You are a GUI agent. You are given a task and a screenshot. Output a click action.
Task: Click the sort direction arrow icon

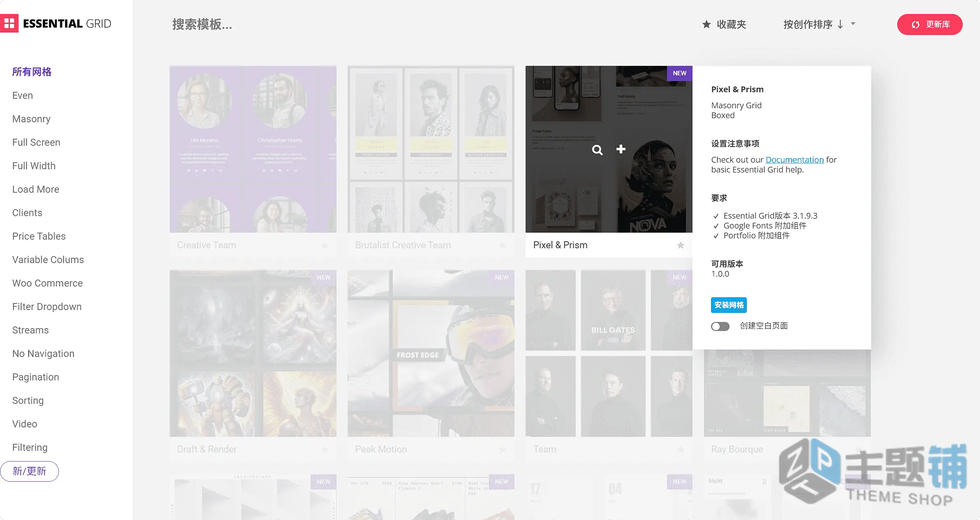(x=840, y=24)
